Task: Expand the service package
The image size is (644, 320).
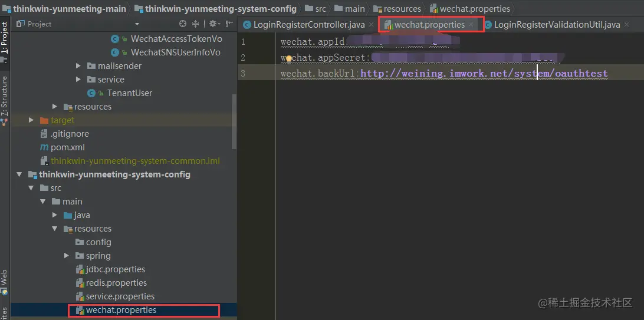Action: coord(78,80)
